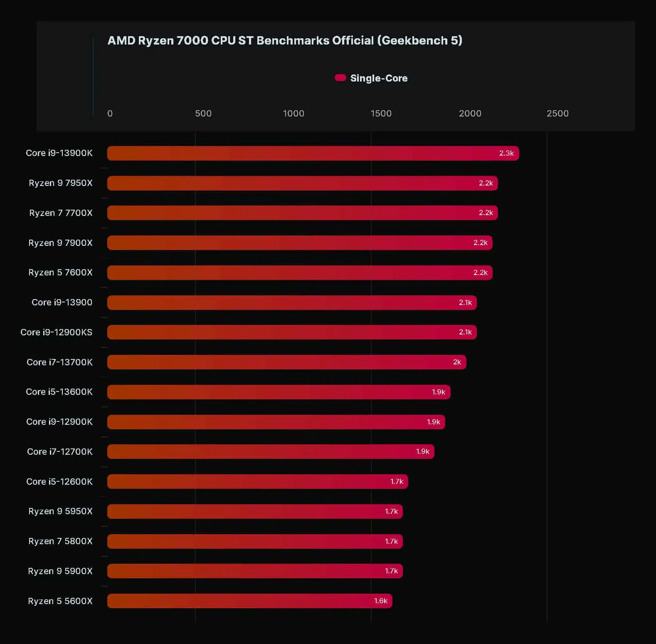The height and width of the screenshot is (644, 656).
Task: Select the Ryzen 9 5950X label
Action: (x=60, y=511)
